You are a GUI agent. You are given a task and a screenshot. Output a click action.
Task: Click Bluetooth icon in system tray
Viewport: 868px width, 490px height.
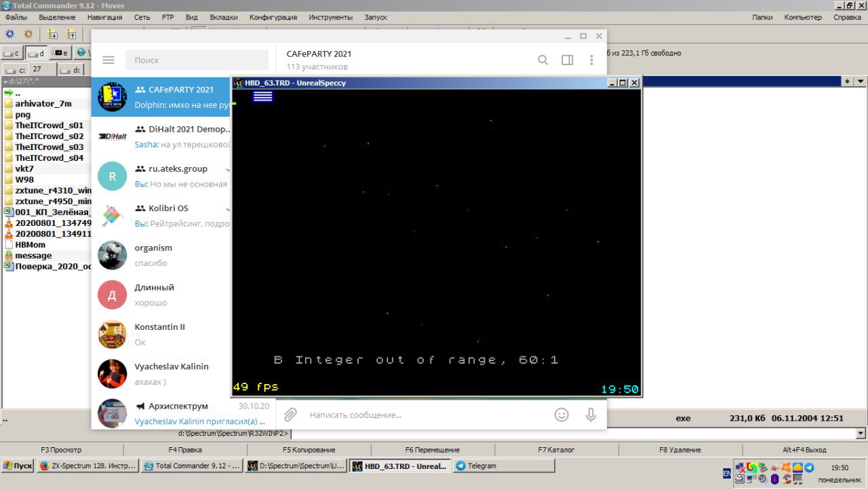[774, 479]
